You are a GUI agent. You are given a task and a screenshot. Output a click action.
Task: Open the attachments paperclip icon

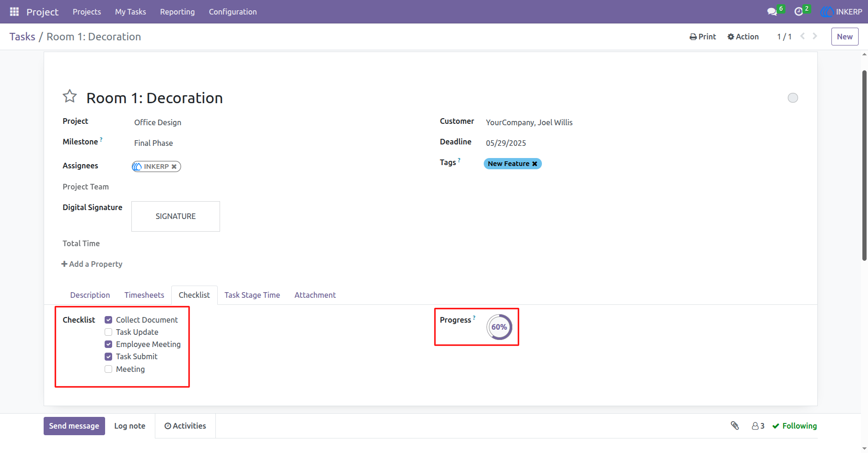point(735,425)
